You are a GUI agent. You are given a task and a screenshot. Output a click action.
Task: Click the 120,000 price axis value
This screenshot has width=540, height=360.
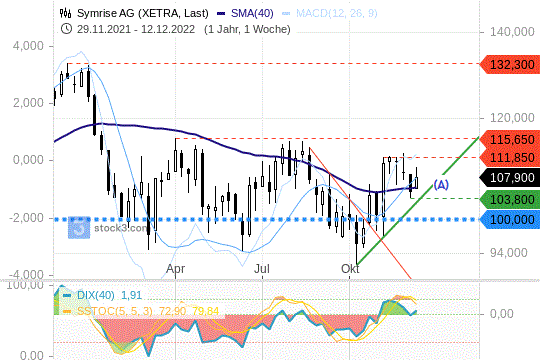point(512,118)
